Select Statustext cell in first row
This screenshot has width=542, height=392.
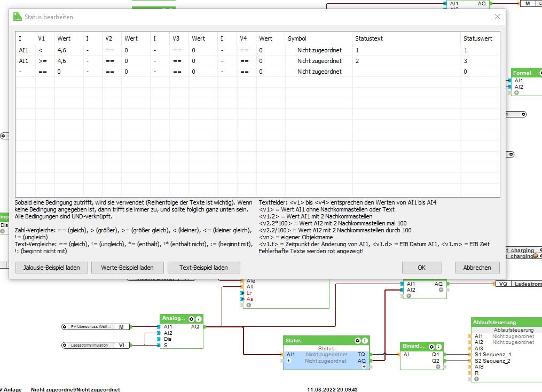point(406,50)
